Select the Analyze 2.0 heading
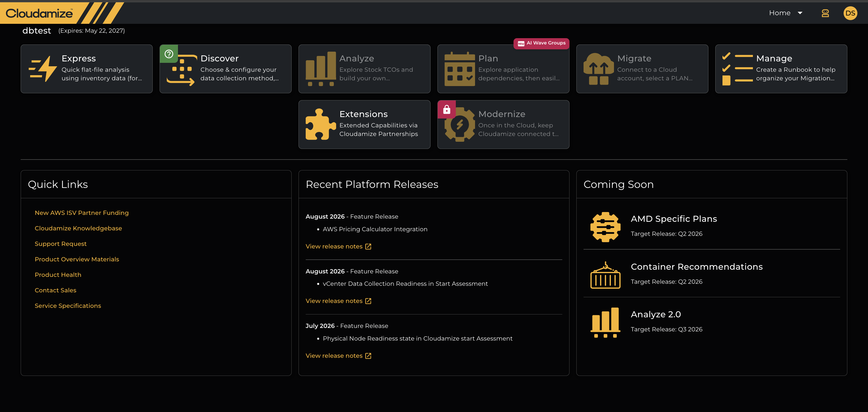This screenshot has width=868, height=412. click(656, 314)
